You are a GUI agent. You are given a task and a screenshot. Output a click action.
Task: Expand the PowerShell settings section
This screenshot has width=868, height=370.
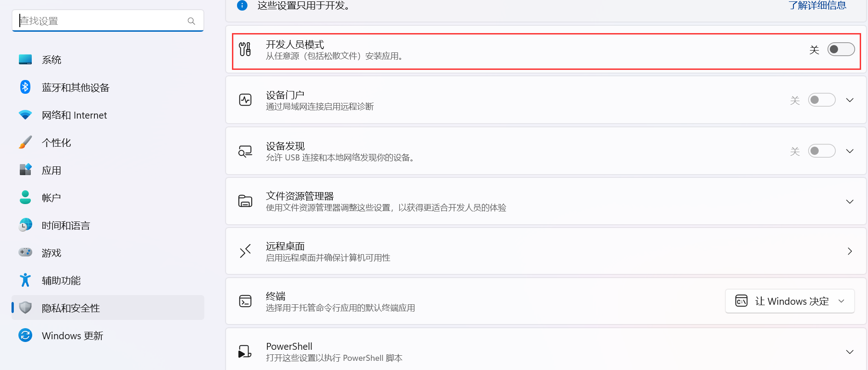coord(850,352)
